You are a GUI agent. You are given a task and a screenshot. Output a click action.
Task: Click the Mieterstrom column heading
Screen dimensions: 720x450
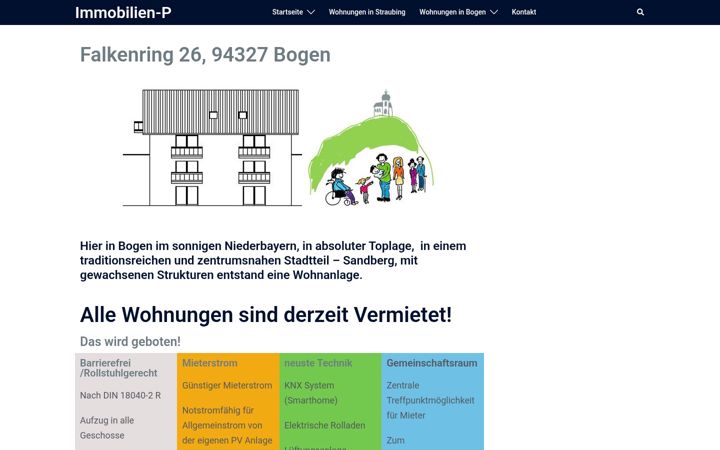pyautogui.click(x=210, y=363)
